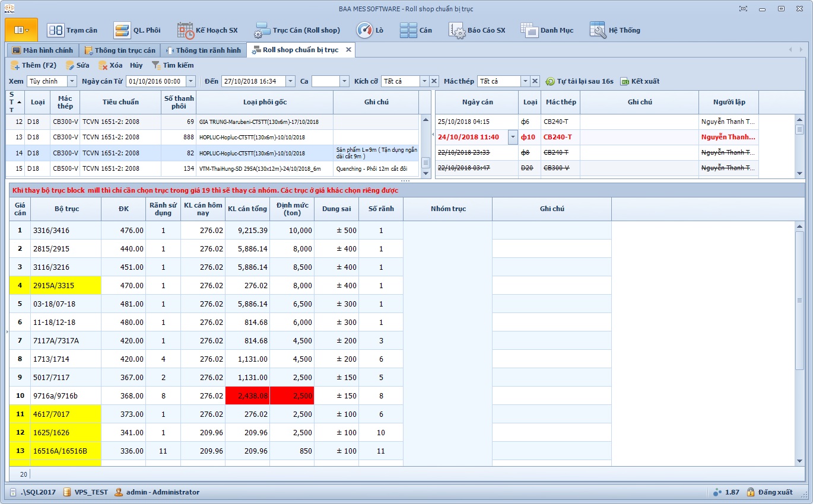Open the QL. Phôi billet management module
The image size is (813, 504).
137,30
